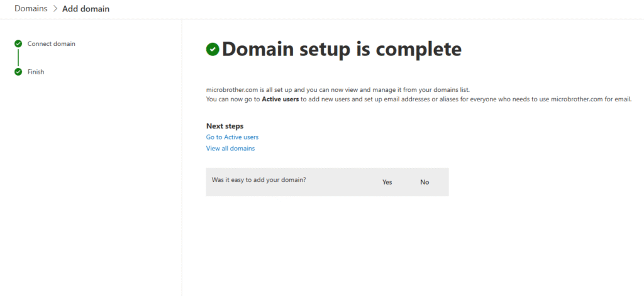Click the 'Was it easy to add your domain?' text
The width and height of the screenshot is (644, 296).
pos(258,180)
